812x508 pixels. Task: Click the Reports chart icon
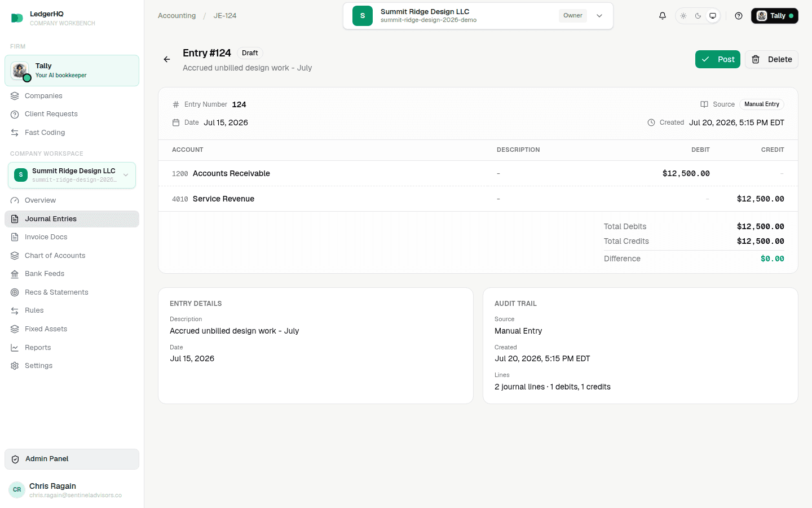(x=15, y=348)
